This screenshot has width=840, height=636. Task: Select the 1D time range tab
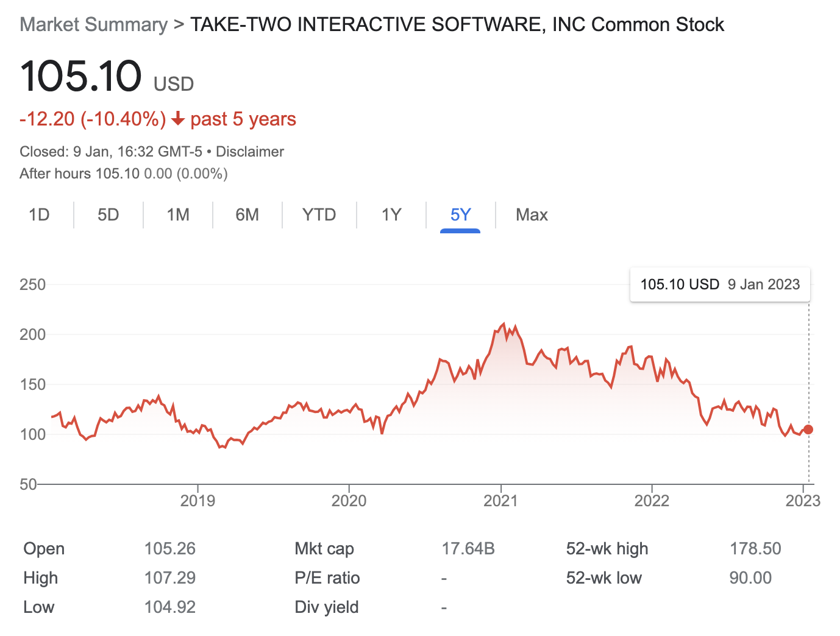[39, 215]
